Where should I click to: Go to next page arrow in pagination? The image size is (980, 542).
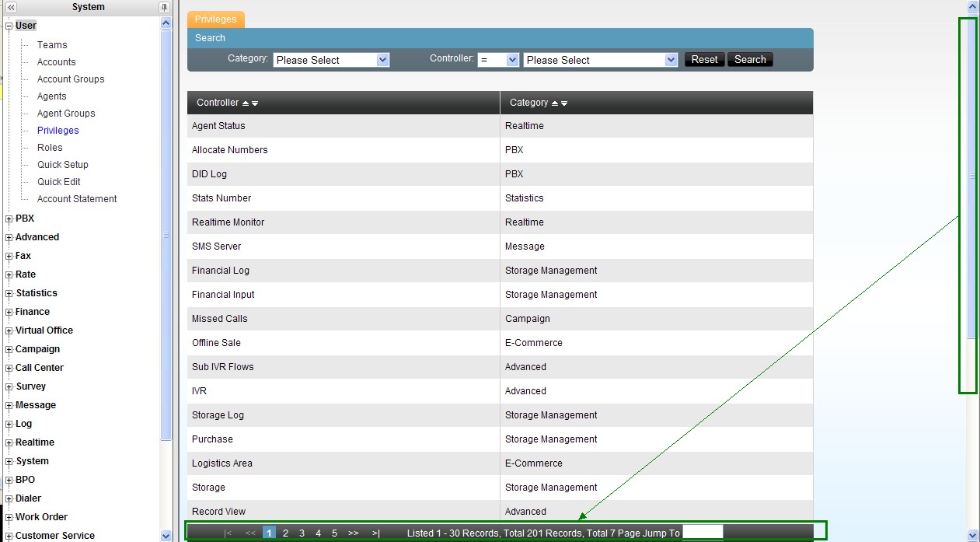pos(353,533)
